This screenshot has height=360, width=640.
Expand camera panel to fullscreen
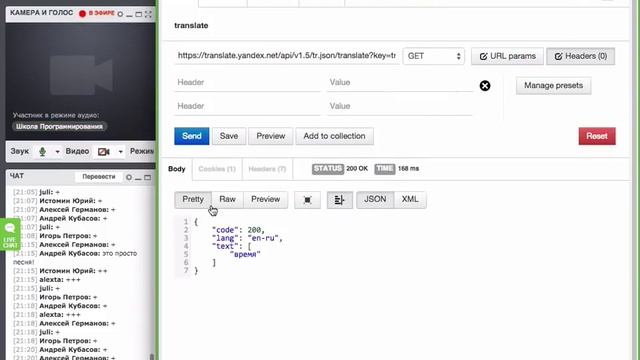pyautogui.click(x=148, y=14)
